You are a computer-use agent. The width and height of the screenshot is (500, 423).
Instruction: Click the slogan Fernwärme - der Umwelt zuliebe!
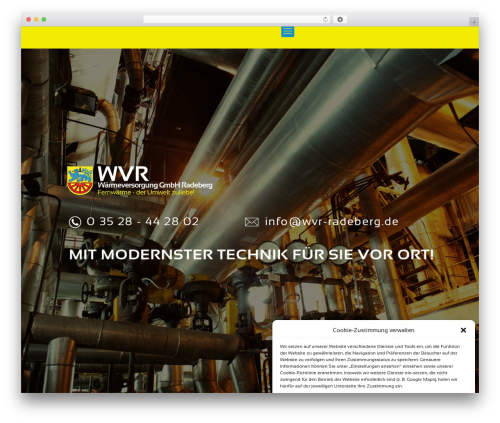click(146, 193)
